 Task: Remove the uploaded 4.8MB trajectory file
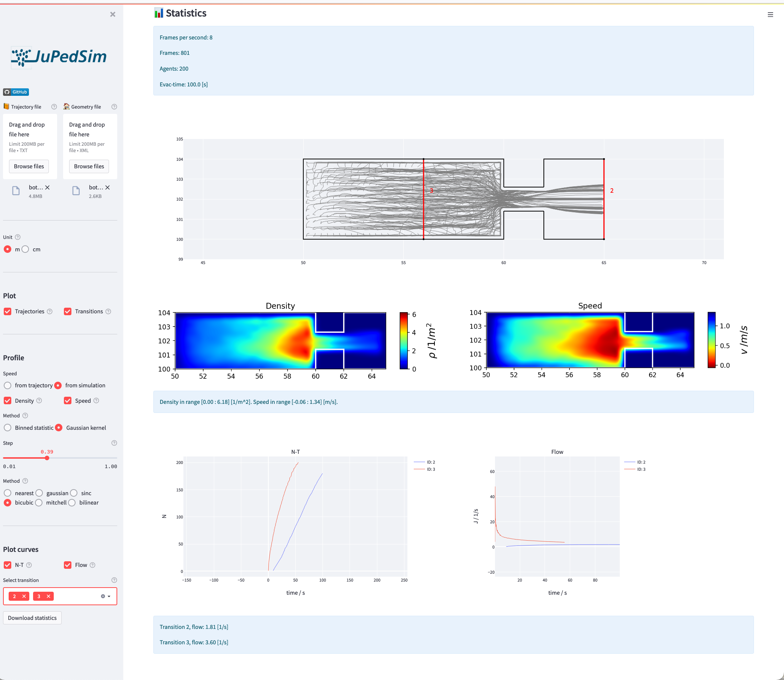click(47, 187)
